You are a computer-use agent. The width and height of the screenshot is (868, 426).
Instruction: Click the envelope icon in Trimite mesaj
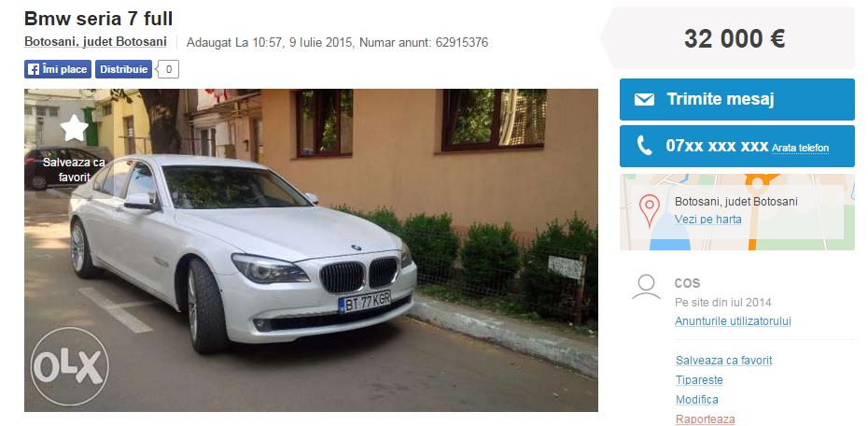click(644, 99)
